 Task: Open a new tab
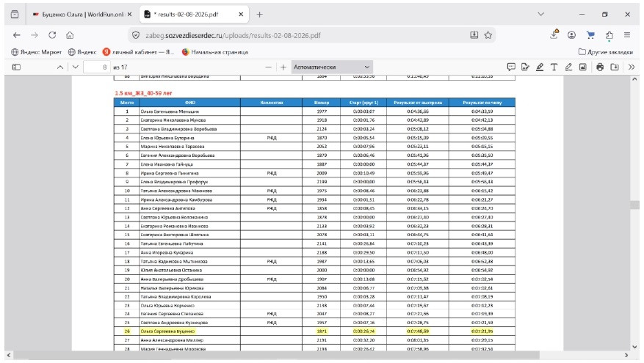(x=259, y=15)
